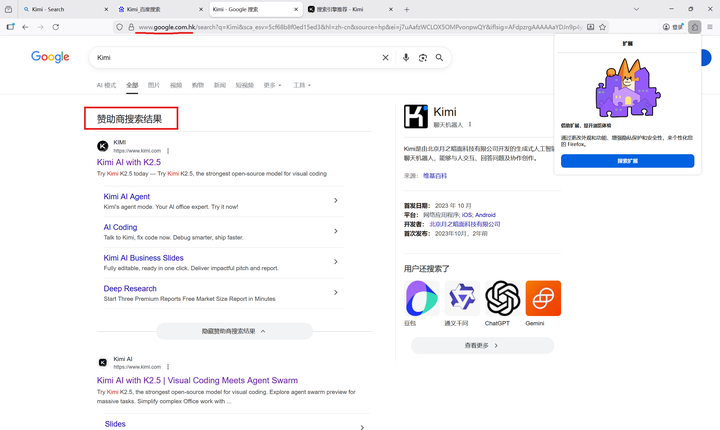Open the Deep Research link

[x=130, y=289]
